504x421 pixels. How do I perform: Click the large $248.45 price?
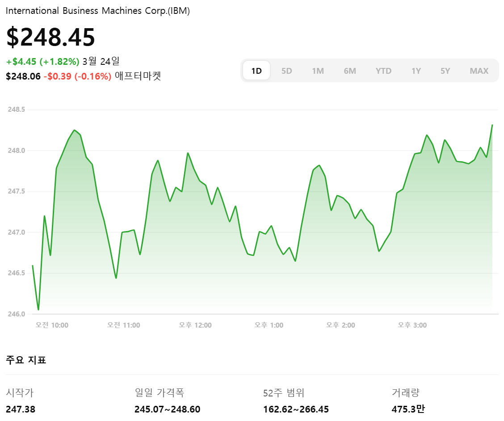(x=50, y=38)
